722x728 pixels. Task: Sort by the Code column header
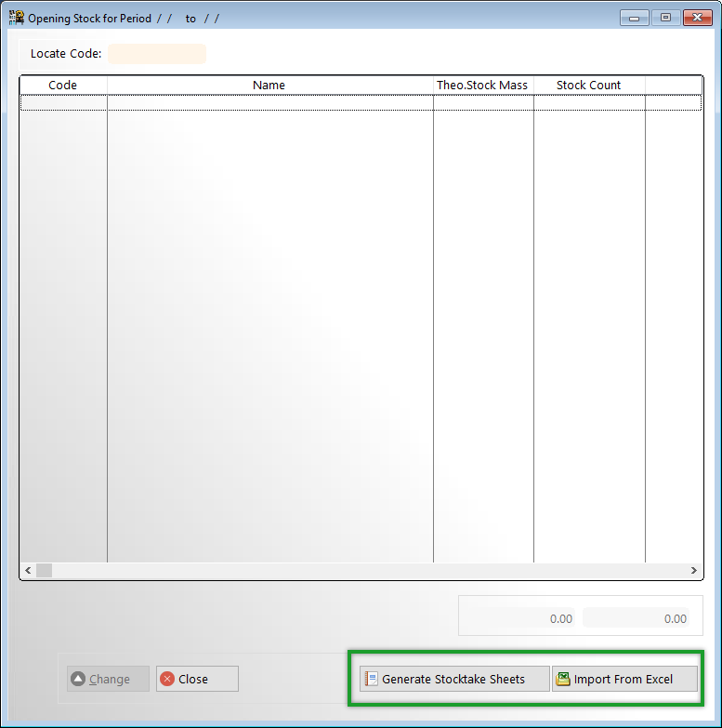63,86
